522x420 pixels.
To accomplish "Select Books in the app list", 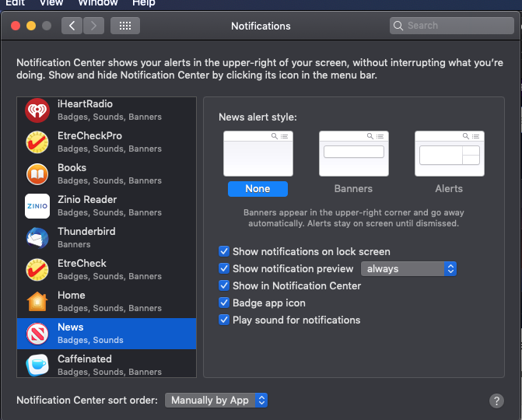I will [x=107, y=174].
